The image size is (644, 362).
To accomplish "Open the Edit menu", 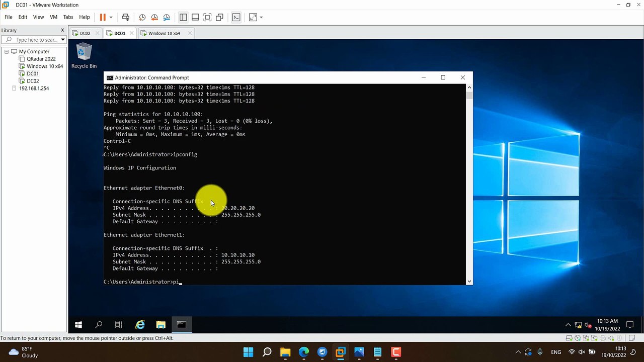I will click(23, 17).
